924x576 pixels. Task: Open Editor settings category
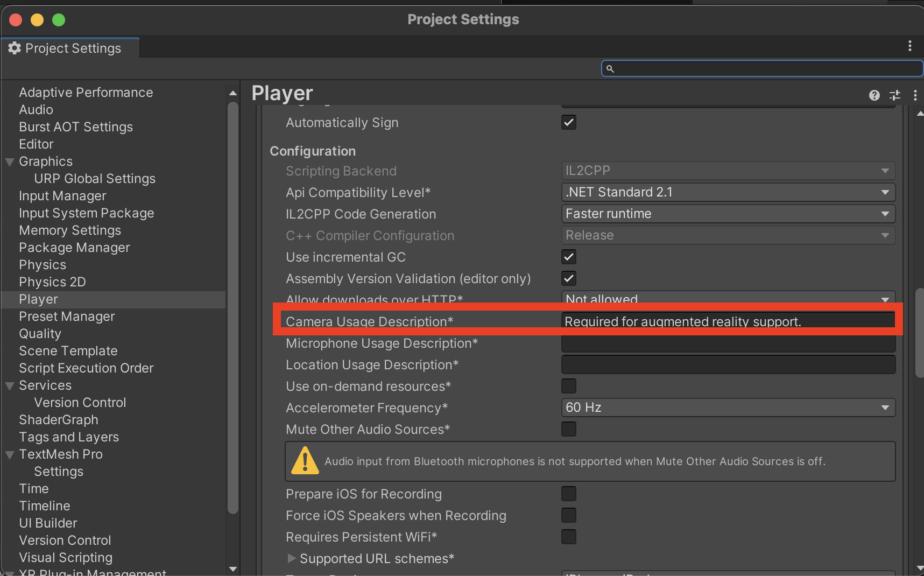pos(36,144)
